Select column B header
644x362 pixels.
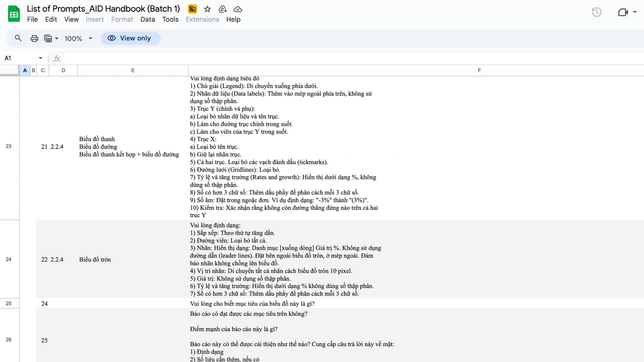pyautogui.click(x=33, y=70)
